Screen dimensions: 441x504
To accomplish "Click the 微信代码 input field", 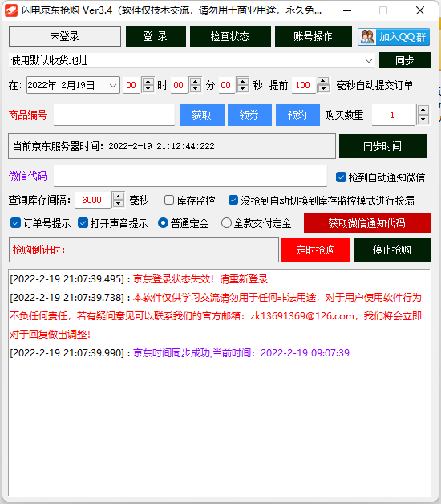I will pyautogui.click(x=190, y=176).
